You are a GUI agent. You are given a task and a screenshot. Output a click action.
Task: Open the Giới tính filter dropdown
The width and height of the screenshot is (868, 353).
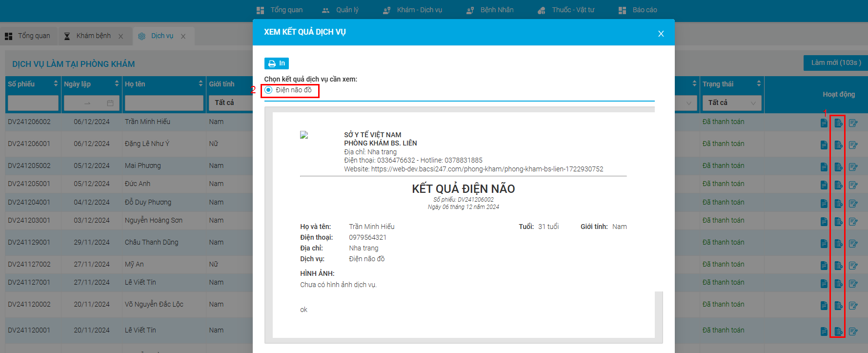point(230,103)
